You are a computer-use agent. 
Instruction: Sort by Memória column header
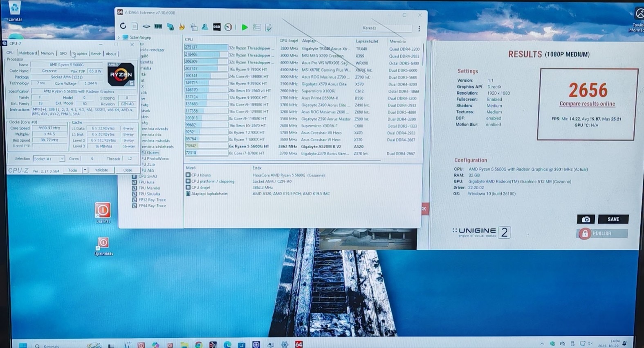pos(397,41)
